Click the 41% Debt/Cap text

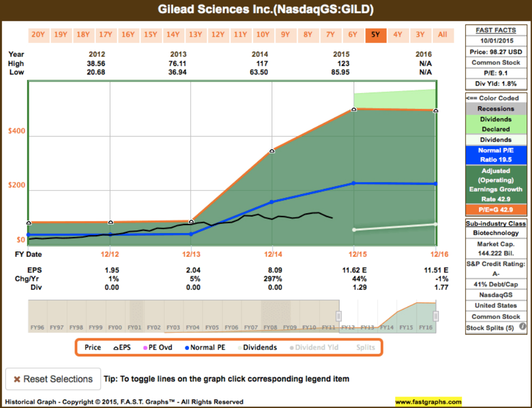pyautogui.click(x=496, y=284)
